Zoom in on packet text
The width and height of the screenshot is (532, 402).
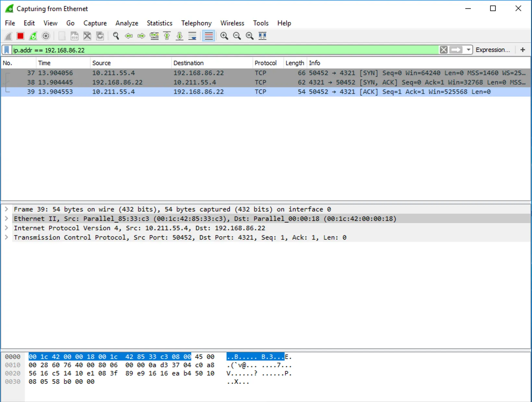pyautogui.click(x=224, y=36)
